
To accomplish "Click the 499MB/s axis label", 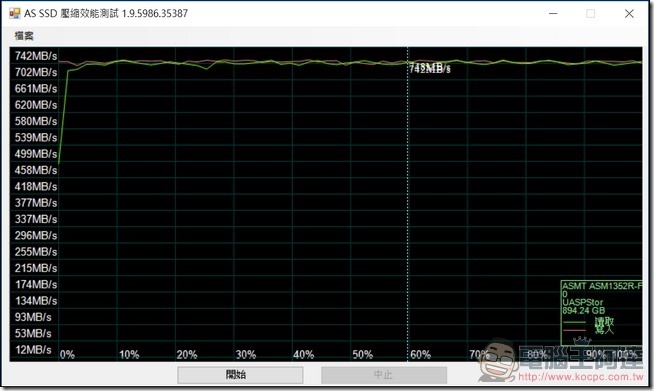I will 36,154.
